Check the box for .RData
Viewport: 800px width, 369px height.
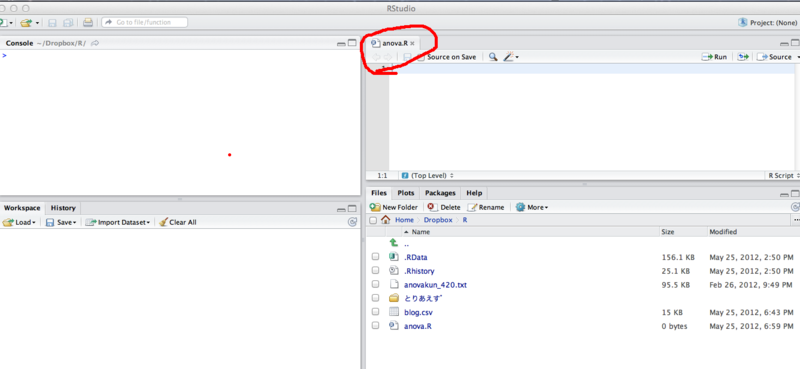pyautogui.click(x=376, y=257)
